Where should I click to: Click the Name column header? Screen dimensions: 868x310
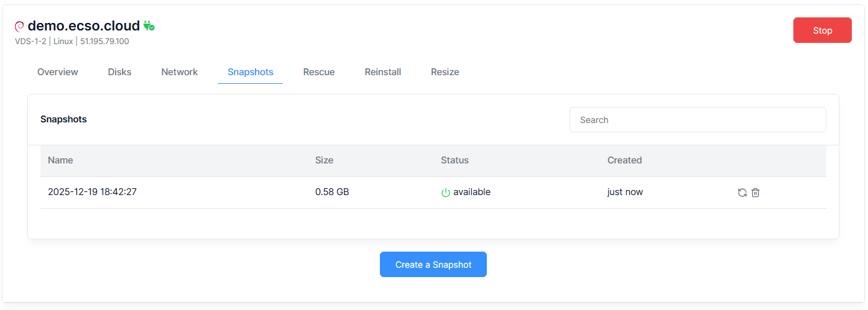tap(60, 160)
